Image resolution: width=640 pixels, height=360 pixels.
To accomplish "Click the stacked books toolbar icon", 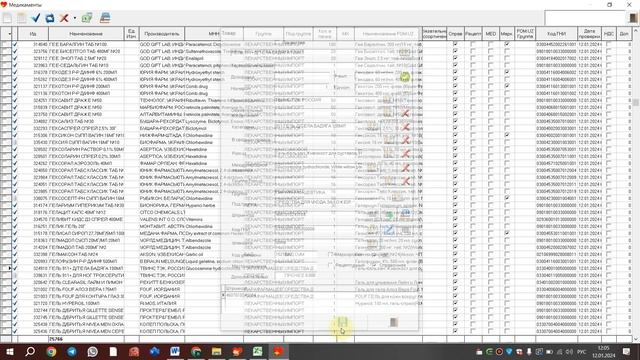I will (105, 18).
